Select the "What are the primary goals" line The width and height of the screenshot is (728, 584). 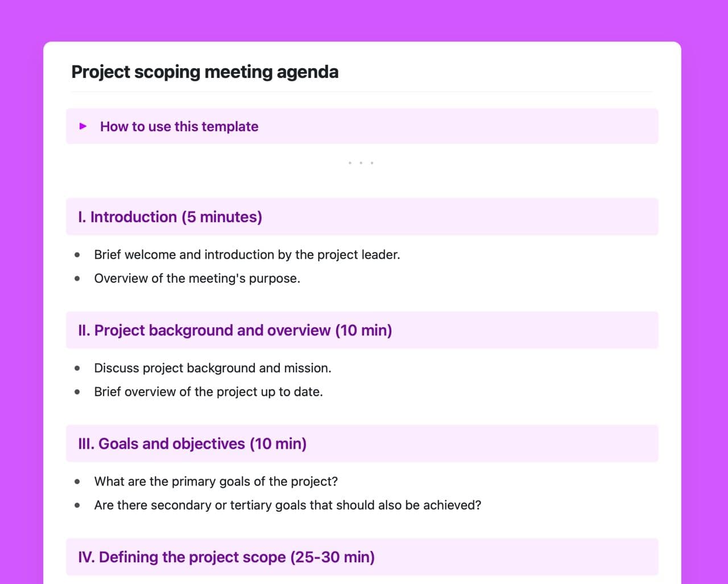(x=216, y=482)
